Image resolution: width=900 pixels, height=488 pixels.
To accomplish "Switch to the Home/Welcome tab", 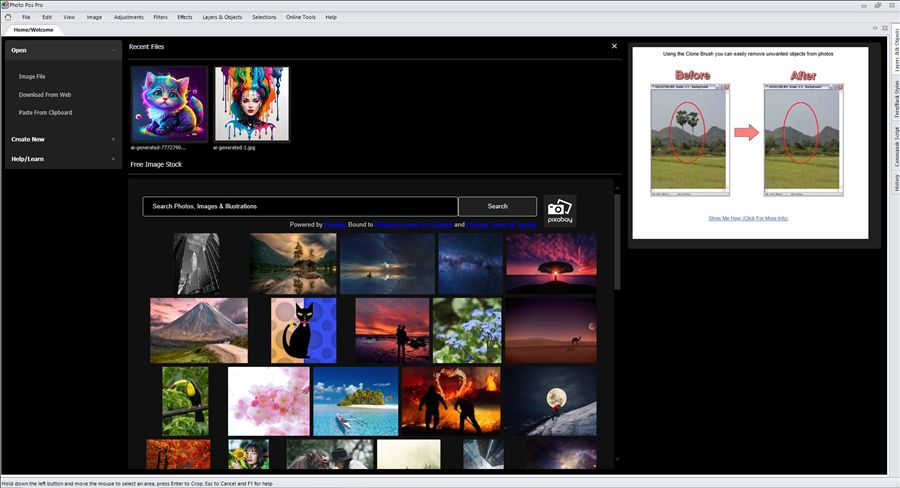I will [x=32, y=29].
